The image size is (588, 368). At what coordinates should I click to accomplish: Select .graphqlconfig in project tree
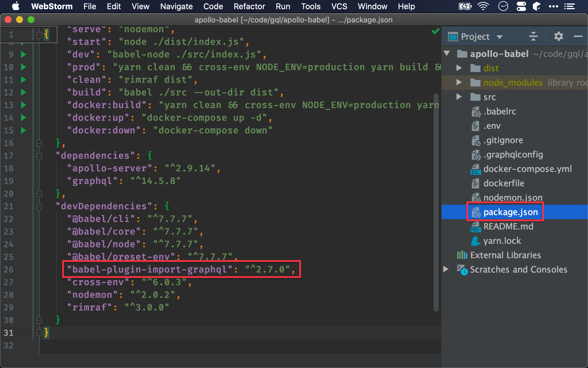tap(513, 154)
